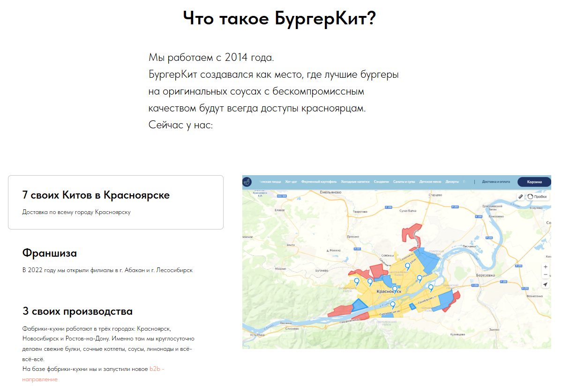
Task: Click the geolocation arrow on the map
Action: point(546,285)
